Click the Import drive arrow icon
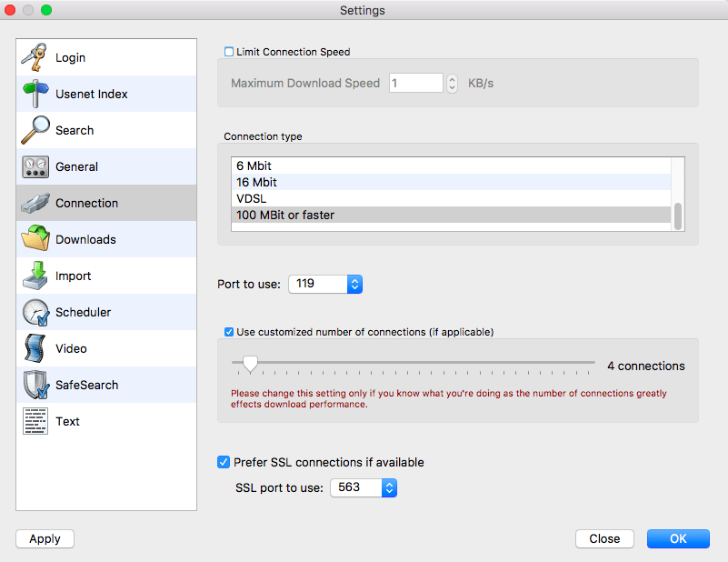Viewport: 728px width, 562px height. click(35, 276)
